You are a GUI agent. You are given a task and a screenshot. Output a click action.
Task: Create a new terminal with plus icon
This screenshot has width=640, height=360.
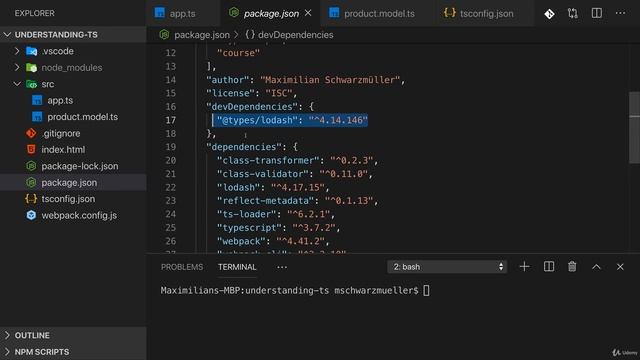coord(524,267)
